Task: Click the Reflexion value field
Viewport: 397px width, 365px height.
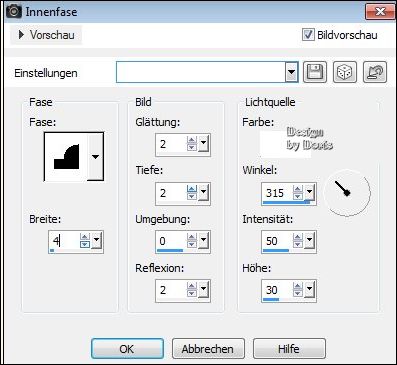Action: click(x=171, y=289)
